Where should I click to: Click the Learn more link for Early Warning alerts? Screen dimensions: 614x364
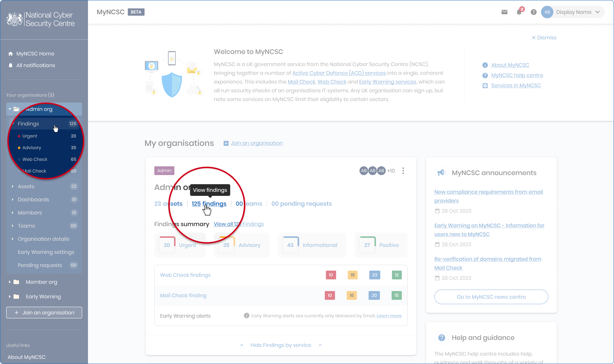point(389,316)
